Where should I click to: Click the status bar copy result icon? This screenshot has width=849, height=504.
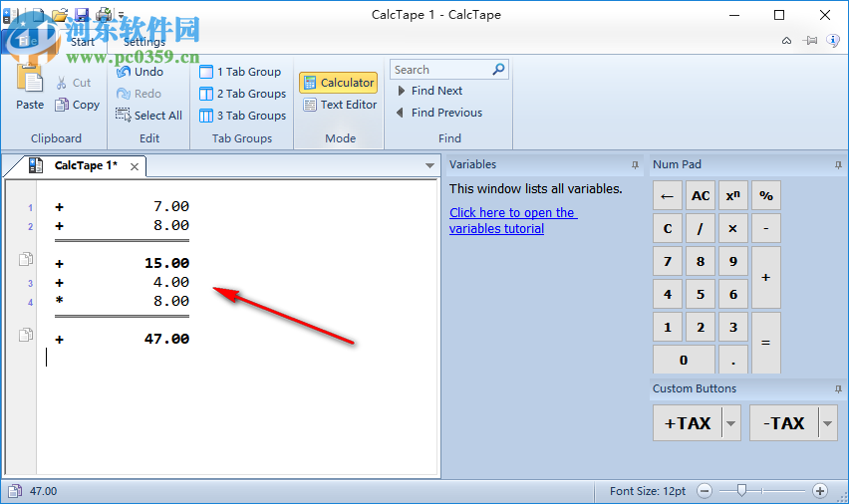(15, 491)
